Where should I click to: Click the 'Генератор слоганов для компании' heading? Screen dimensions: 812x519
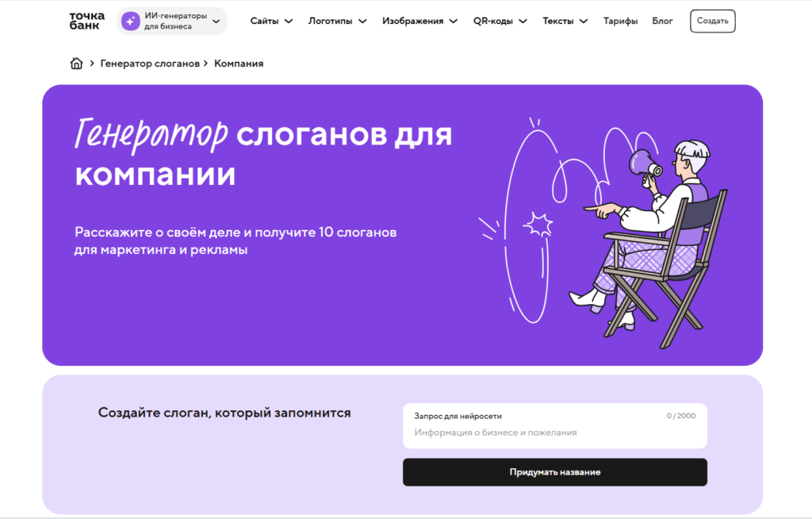click(x=263, y=153)
